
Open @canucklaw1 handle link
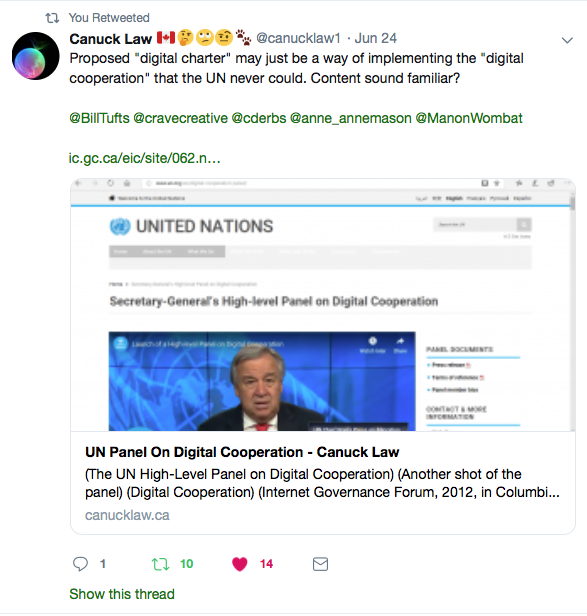[298, 38]
